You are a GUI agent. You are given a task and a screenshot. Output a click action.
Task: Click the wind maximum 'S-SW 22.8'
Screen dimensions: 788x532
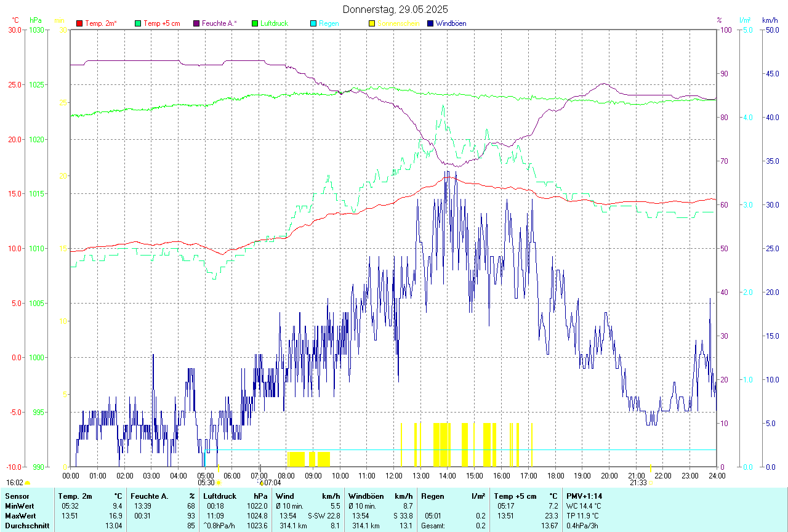click(324, 516)
